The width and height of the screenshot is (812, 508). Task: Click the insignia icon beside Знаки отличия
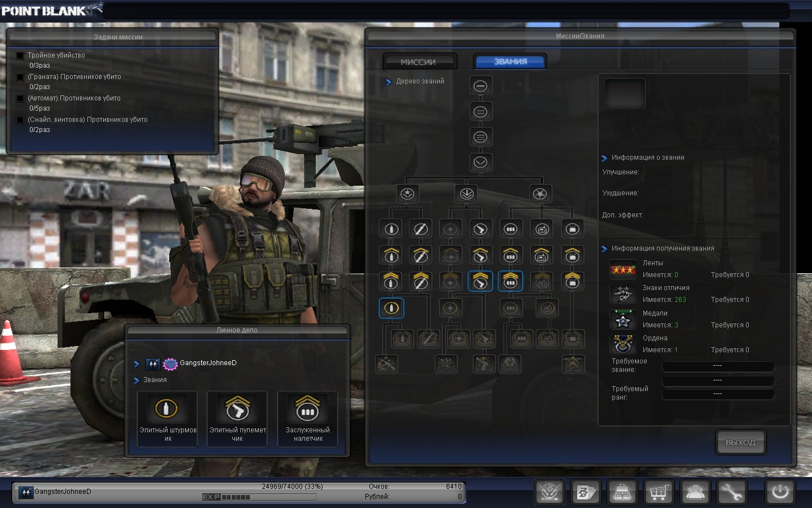click(623, 294)
